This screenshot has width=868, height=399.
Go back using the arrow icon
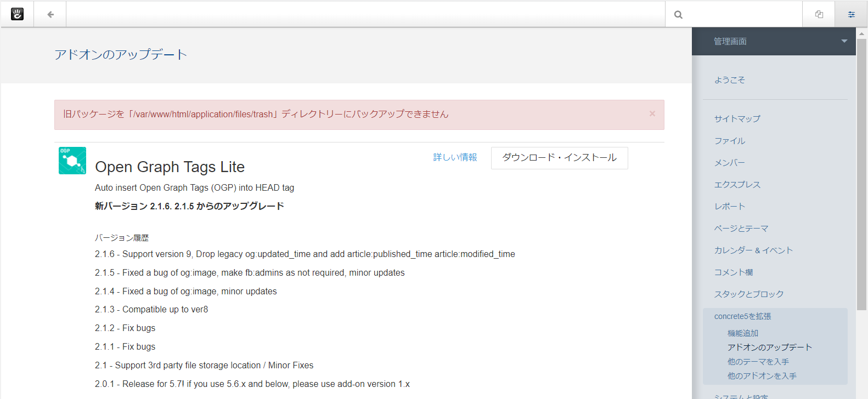point(50,15)
